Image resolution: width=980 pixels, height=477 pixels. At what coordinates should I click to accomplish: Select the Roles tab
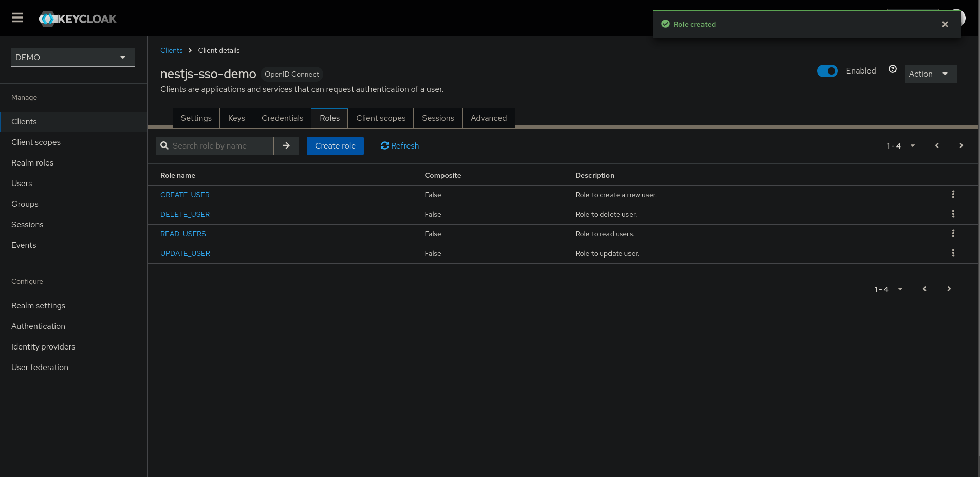[x=329, y=118]
